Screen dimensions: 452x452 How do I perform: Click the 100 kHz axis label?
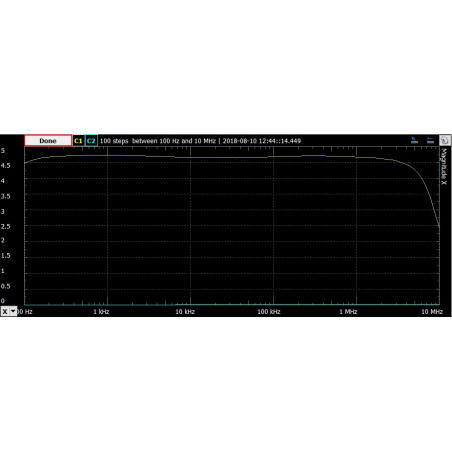[x=269, y=312]
